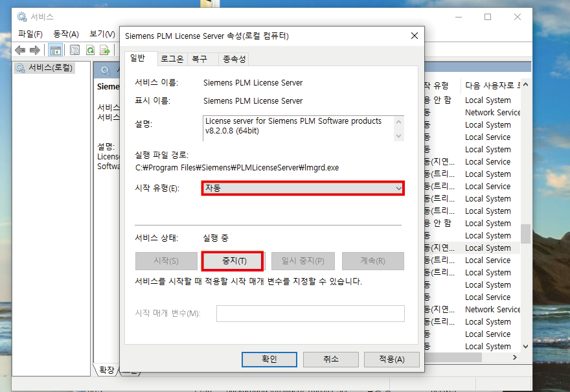Click the 중지(T) button to stop service
Screen dimensions: 570x392
[x=233, y=260]
